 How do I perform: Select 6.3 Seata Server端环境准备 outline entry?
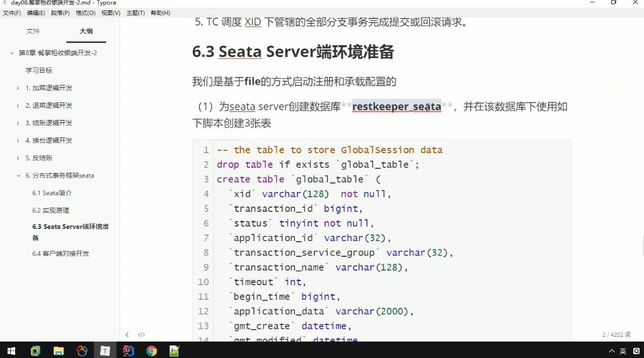tap(70, 232)
